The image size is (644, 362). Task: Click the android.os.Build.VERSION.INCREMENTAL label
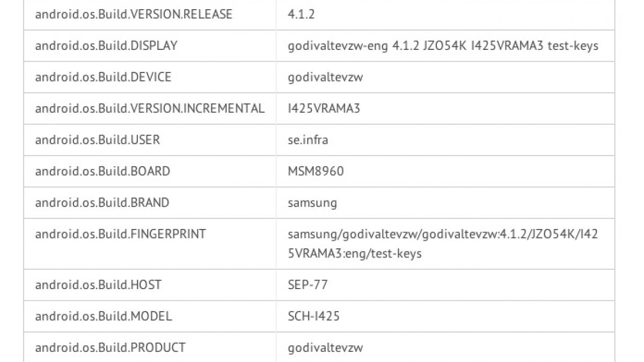150,108
